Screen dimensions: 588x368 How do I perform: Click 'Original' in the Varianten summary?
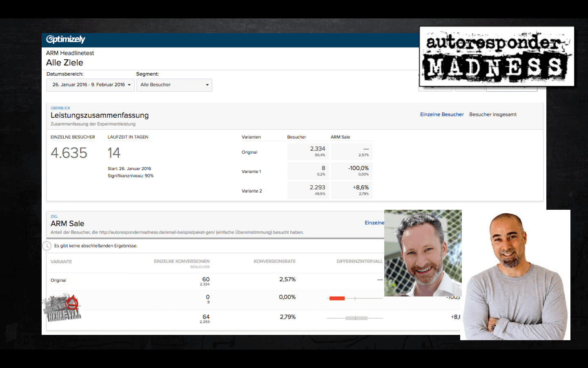point(249,152)
